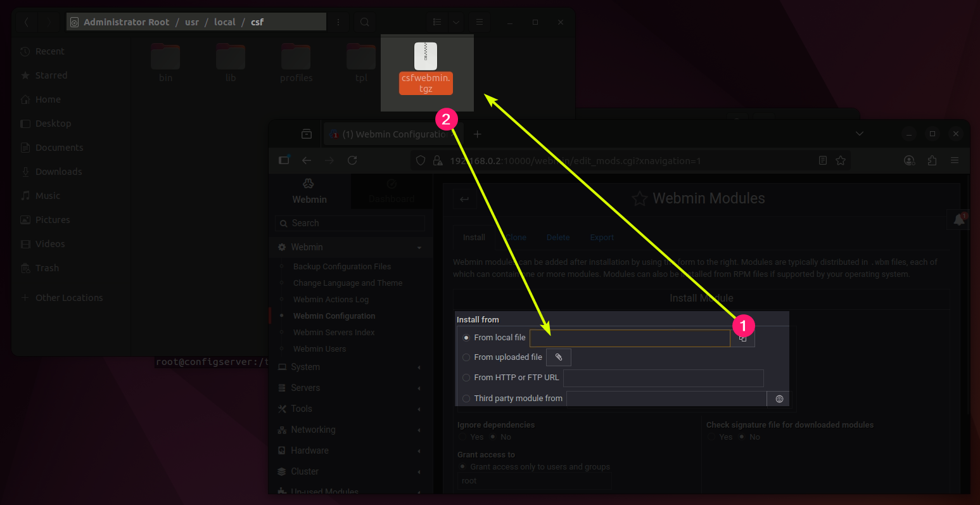Click the Webmin cloud icon above the sidebar
Screen dimensions: 980x505
pos(309,184)
